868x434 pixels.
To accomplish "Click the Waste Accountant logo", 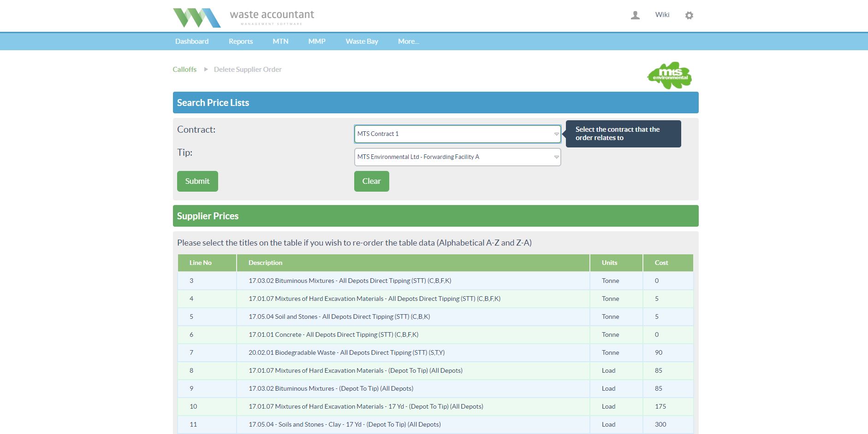I will [244, 18].
